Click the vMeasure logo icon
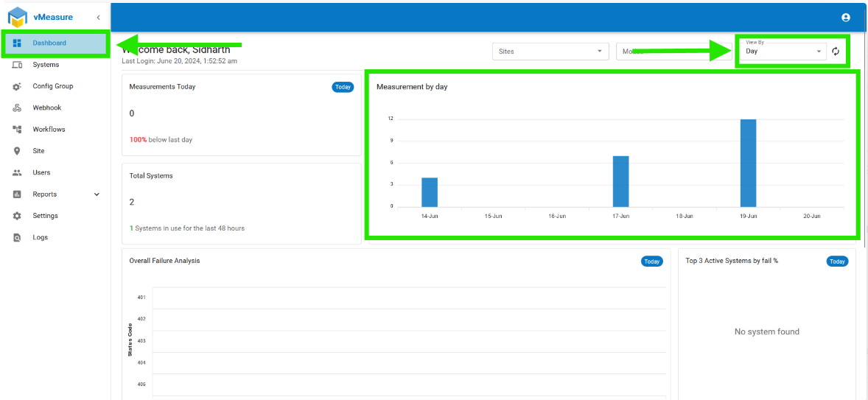 pyautogui.click(x=18, y=17)
